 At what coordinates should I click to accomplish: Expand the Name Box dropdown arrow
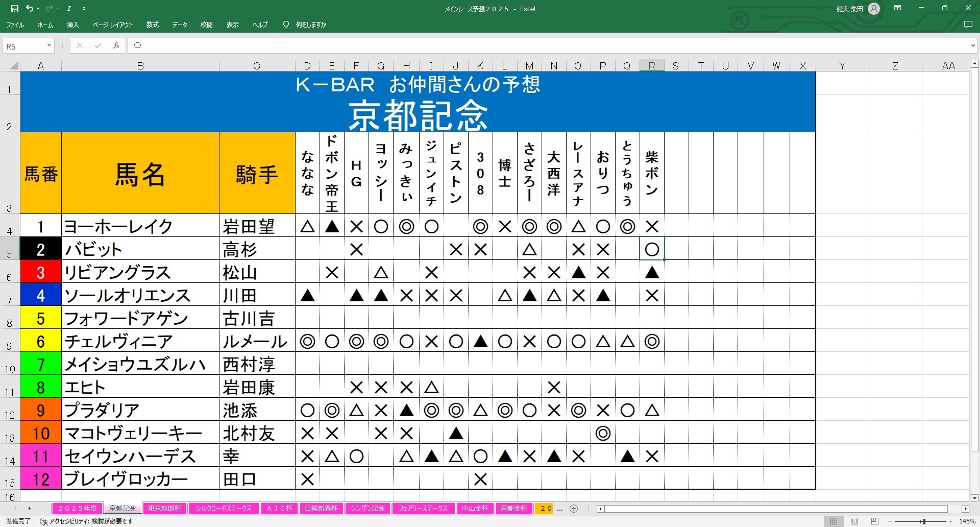49,46
